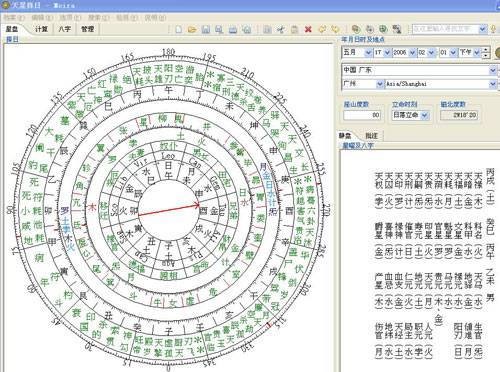Open the 档案 menu
The height and width of the screenshot is (372, 500).
pos(14,17)
